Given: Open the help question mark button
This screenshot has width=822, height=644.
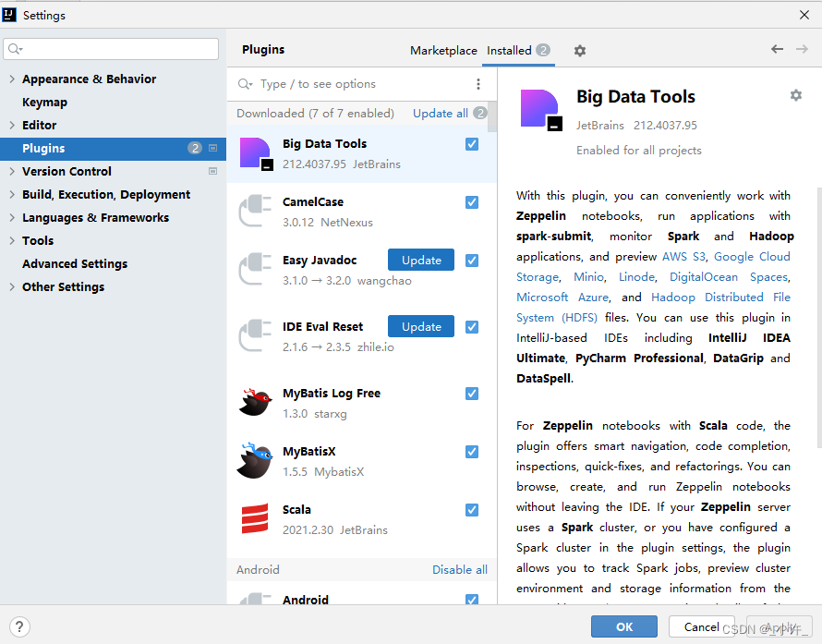Looking at the screenshot, I should coord(19,626).
